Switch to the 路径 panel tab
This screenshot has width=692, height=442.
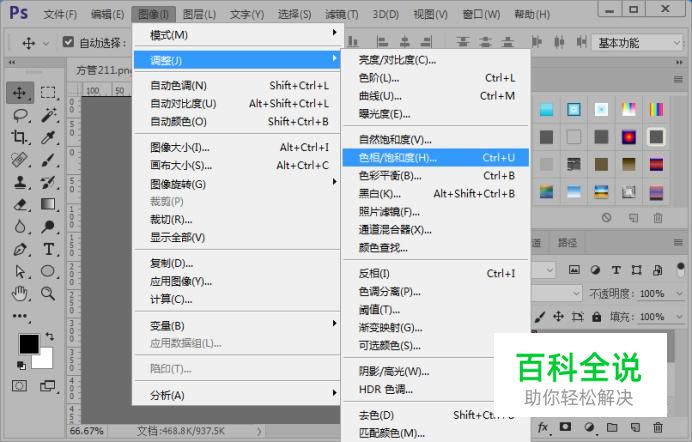(568, 242)
